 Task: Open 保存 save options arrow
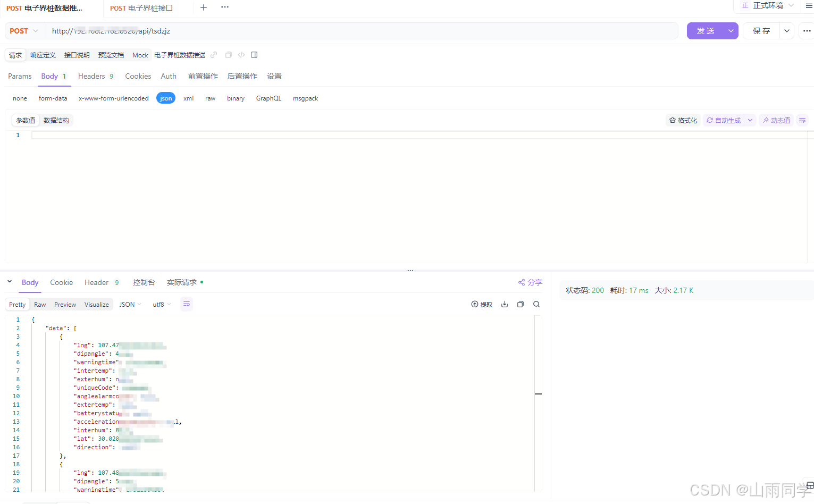pyautogui.click(x=787, y=31)
